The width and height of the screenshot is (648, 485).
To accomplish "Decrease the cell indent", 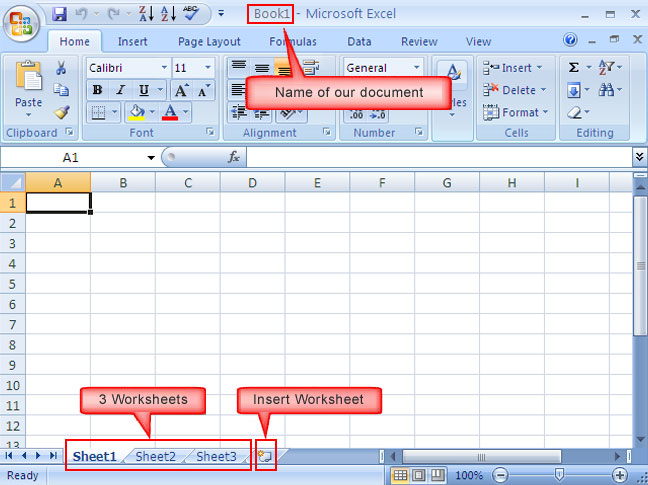I will pyautogui.click(x=238, y=112).
